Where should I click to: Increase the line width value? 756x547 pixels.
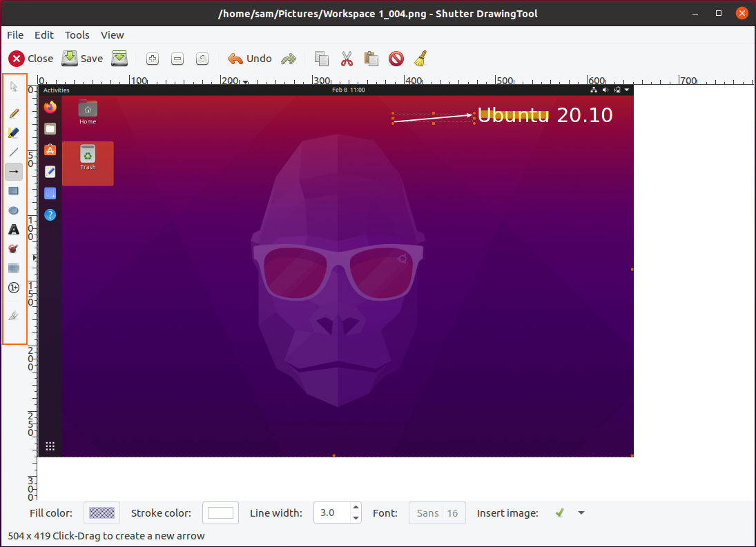356,508
